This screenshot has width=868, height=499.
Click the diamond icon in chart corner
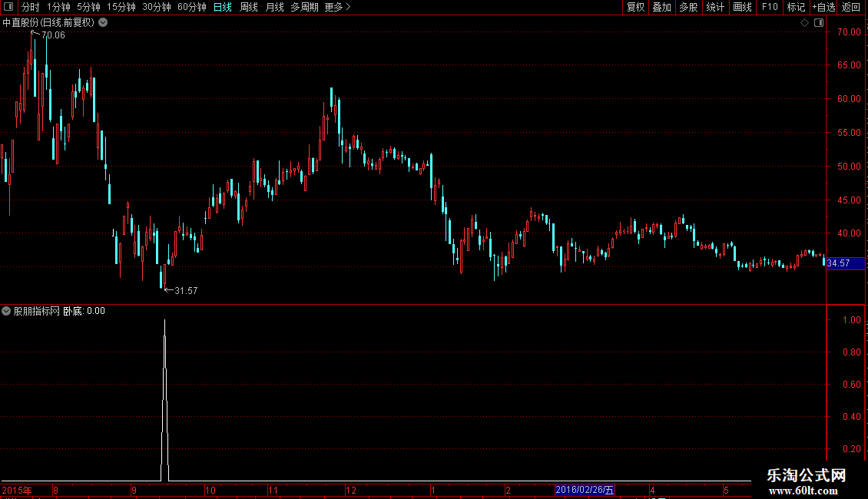(x=804, y=23)
